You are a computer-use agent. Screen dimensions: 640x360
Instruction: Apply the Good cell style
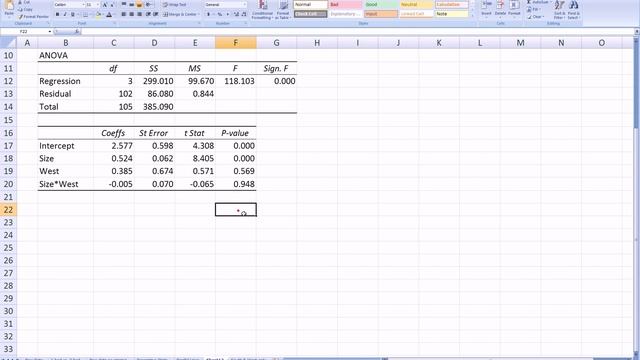(380, 4)
